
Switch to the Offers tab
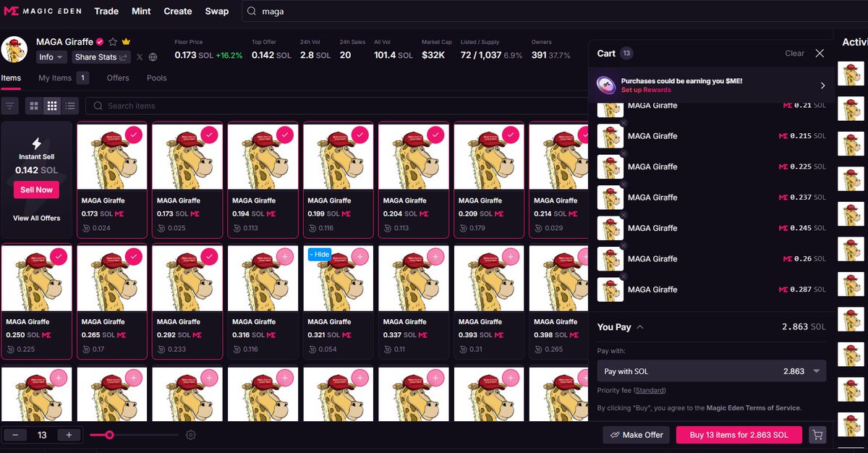coord(118,78)
